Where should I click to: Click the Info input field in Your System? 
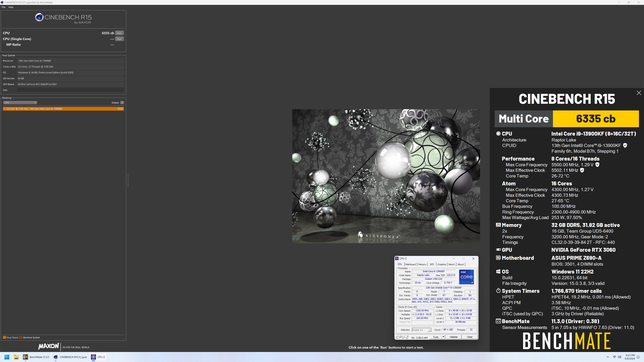(x=70, y=90)
